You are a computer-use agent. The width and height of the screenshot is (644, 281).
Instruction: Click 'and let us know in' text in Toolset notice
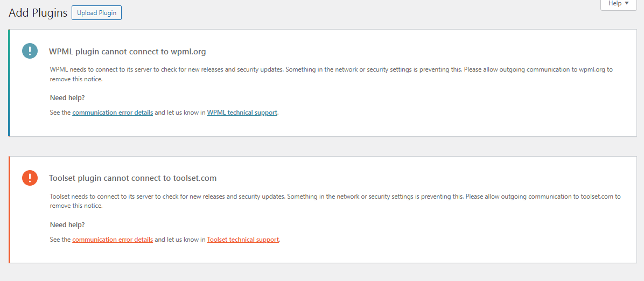coord(180,239)
